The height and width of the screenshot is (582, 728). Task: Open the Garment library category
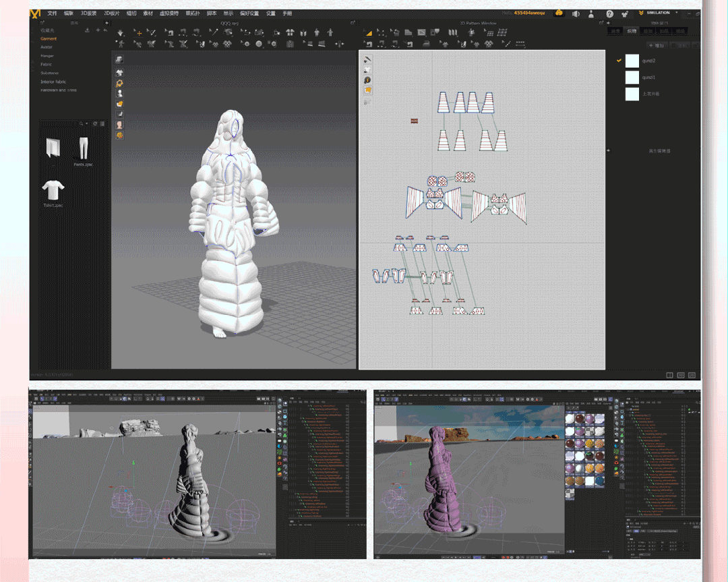[x=49, y=38]
